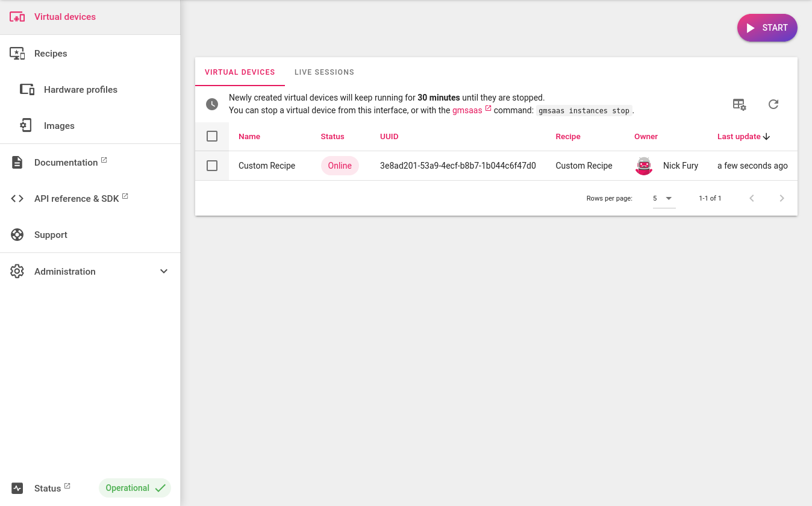Open table column settings icon
This screenshot has height=506, width=812.
(739, 104)
